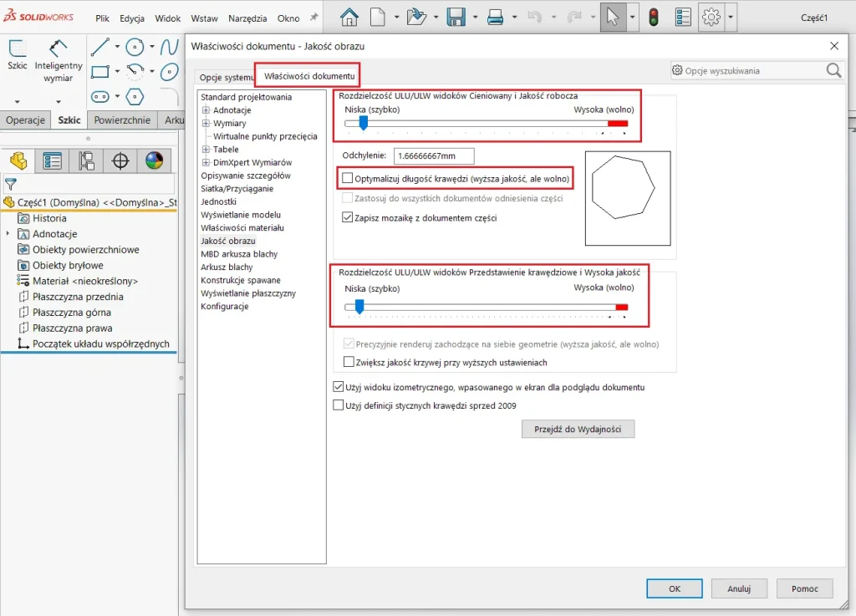Click the Pomoc help button
Screen dimensions: 856x616
click(x=805, y=588)
